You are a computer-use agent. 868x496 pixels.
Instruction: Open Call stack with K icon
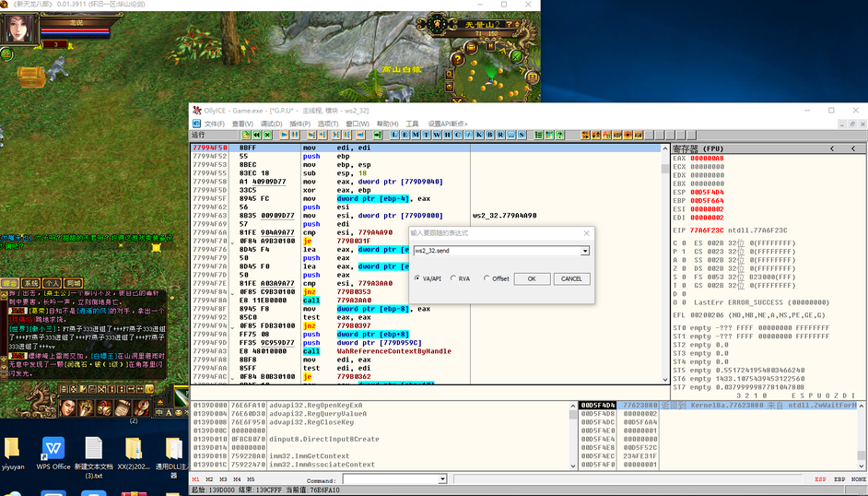479,135
